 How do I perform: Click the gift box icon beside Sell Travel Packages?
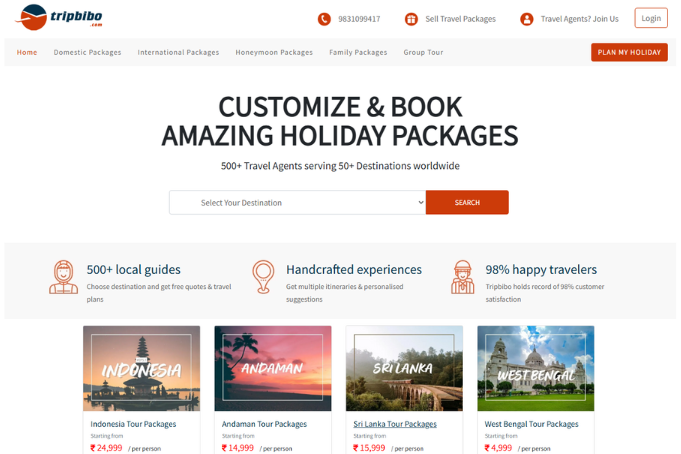click(x=411, y=19)
